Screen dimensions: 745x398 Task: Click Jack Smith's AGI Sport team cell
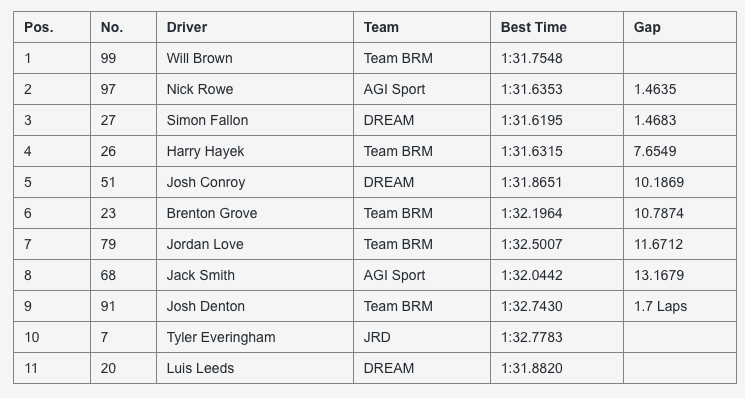(x=422, y=275)
